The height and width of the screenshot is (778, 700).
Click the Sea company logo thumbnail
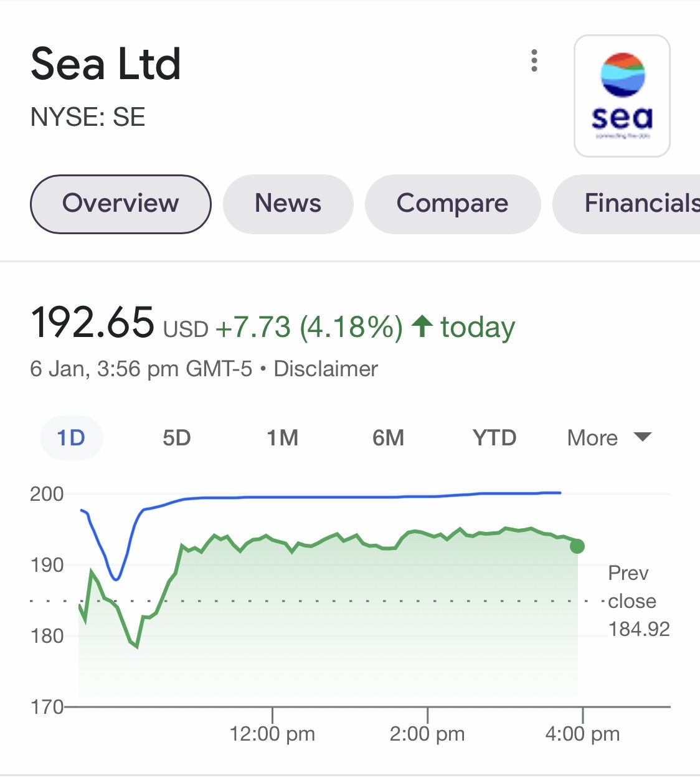622,95
